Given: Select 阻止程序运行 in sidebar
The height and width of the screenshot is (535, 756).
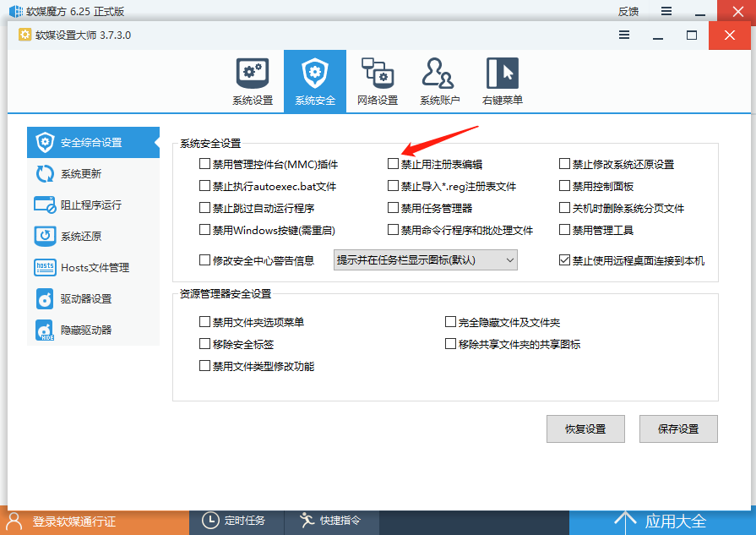Looking at the screenshot, I should point(90,205).
